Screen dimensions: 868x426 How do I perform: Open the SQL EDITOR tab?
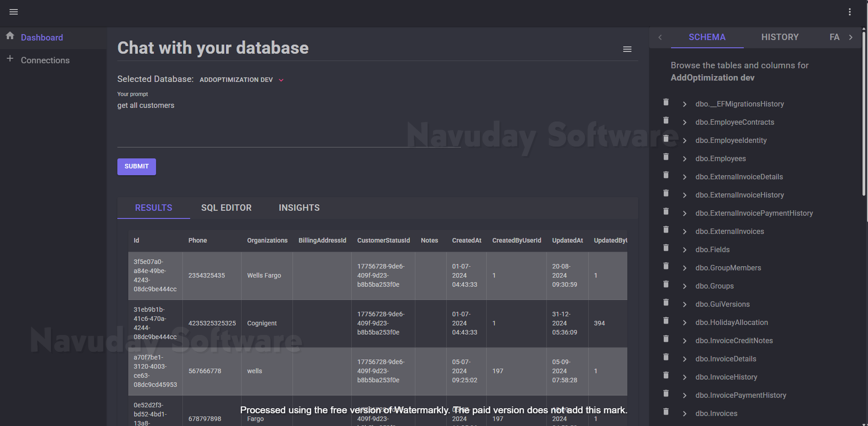[x=226, y=208]
